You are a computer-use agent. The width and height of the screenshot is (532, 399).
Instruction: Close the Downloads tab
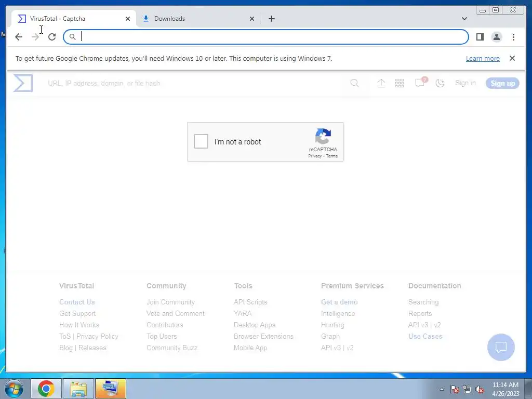coord(252,19)
